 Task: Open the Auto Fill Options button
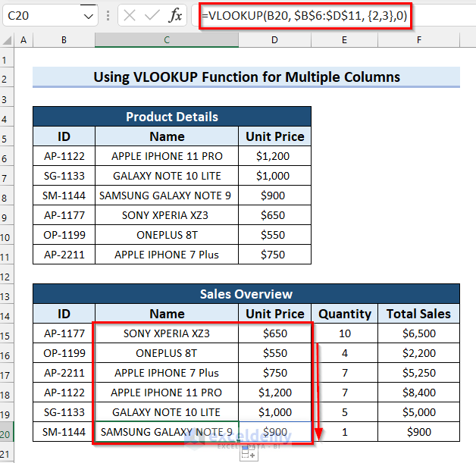tap(248, 453)
